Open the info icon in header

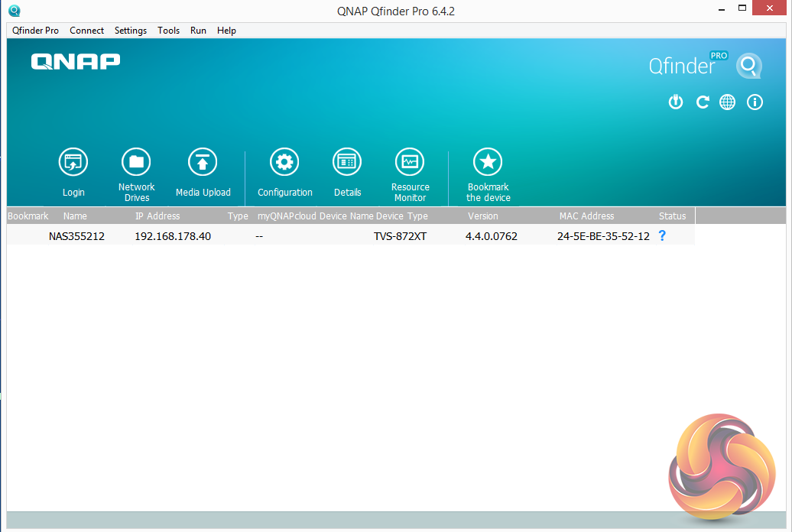pyautogui.click(x=755, y=102)
